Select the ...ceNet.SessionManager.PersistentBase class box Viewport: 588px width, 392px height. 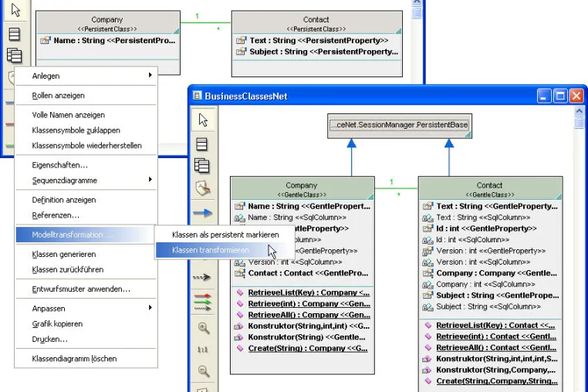[400, 126]
